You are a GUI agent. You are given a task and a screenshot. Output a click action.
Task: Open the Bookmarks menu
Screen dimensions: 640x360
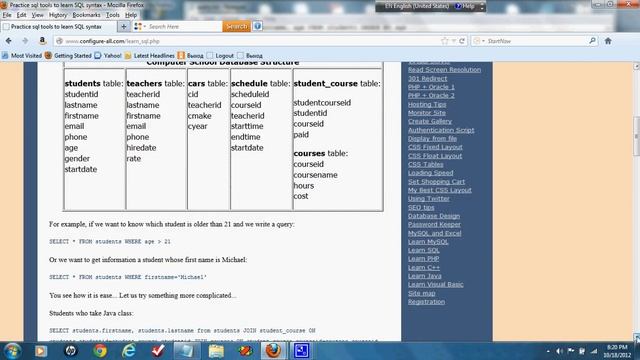click(x=86, y=15)
